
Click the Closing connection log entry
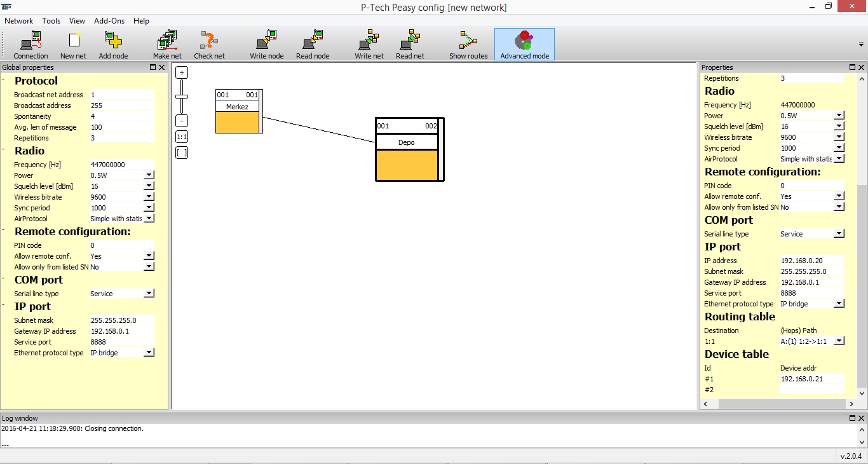point(72,428)
